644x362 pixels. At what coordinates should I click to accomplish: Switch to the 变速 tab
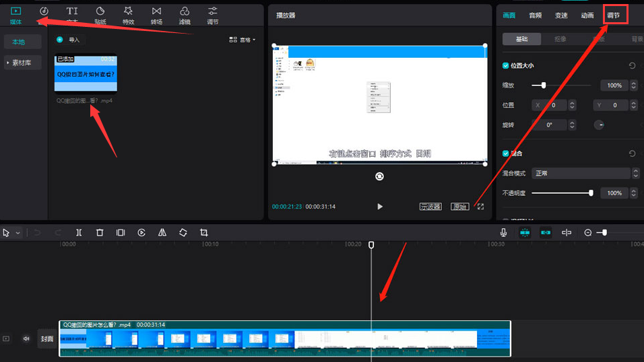[x=561, y=15]
